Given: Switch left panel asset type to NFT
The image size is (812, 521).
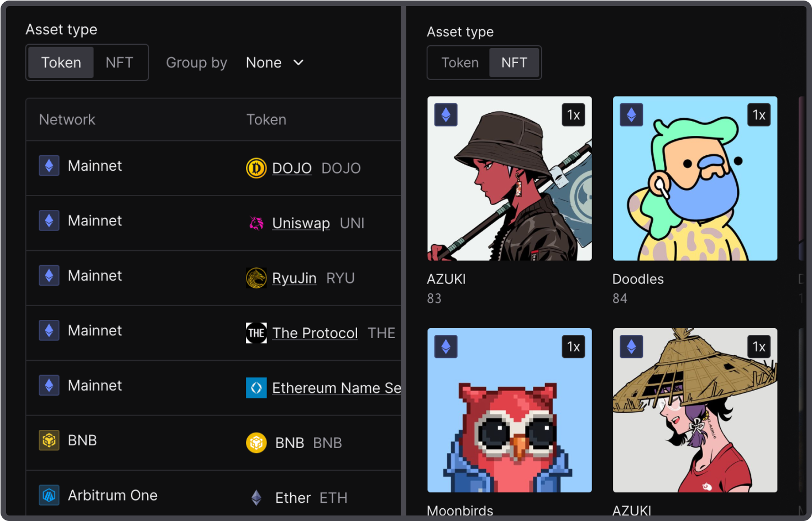Looking at the screenshot, I should pos(119,62).
